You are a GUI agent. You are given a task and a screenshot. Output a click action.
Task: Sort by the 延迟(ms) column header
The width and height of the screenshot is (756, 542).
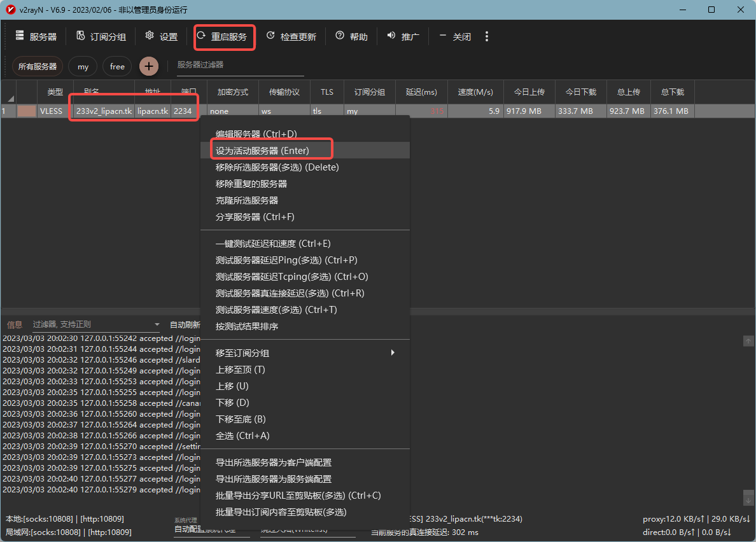(x=421, y=92)
